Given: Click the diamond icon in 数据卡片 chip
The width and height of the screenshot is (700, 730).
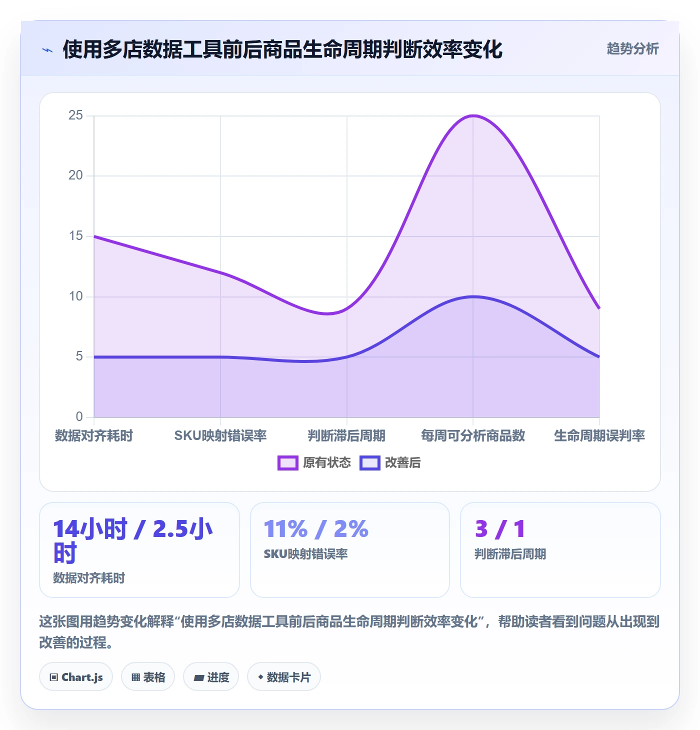Looking at the screenshot, I should (260, 677).
